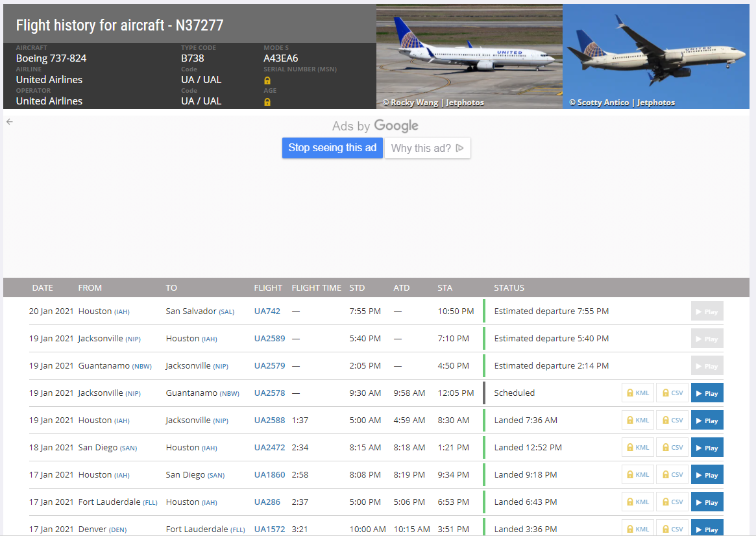Play flight UA2578 to Guantanamo
This screenshot has width=756, height=536.
click(707, 393)
